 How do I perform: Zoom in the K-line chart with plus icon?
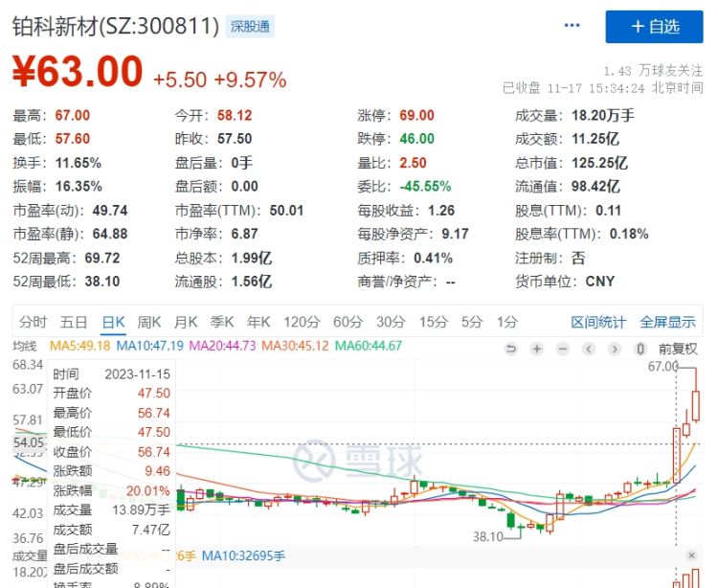[x=537, y=350]
